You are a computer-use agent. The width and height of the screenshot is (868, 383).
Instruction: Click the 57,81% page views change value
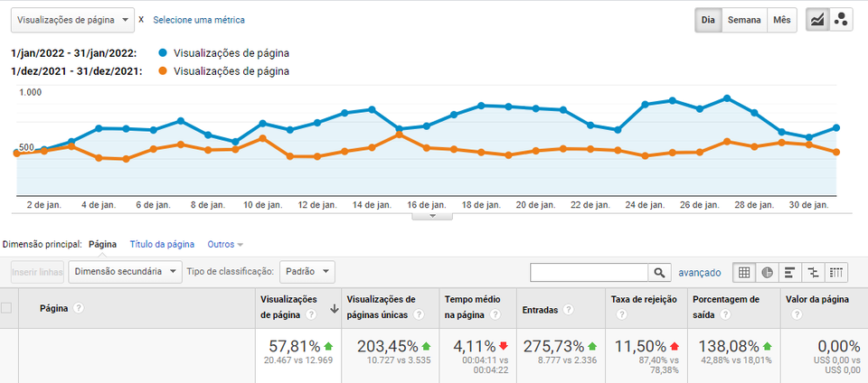point(295,347)
